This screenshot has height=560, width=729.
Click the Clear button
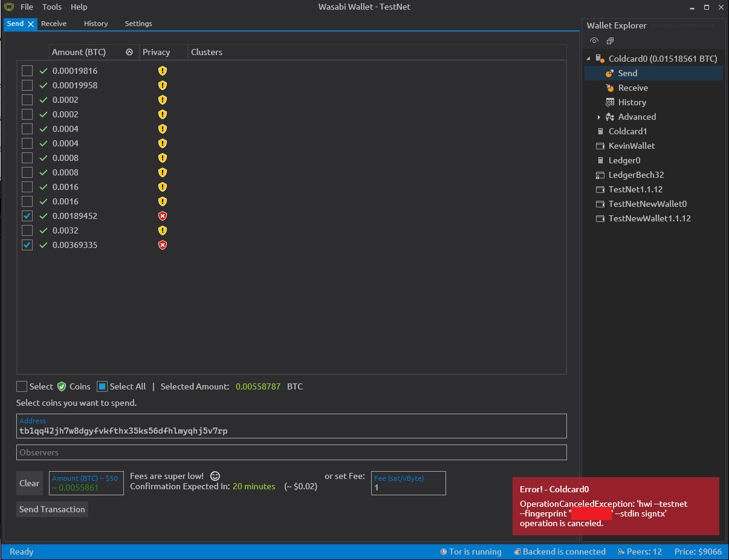click(x=30, y=483)
